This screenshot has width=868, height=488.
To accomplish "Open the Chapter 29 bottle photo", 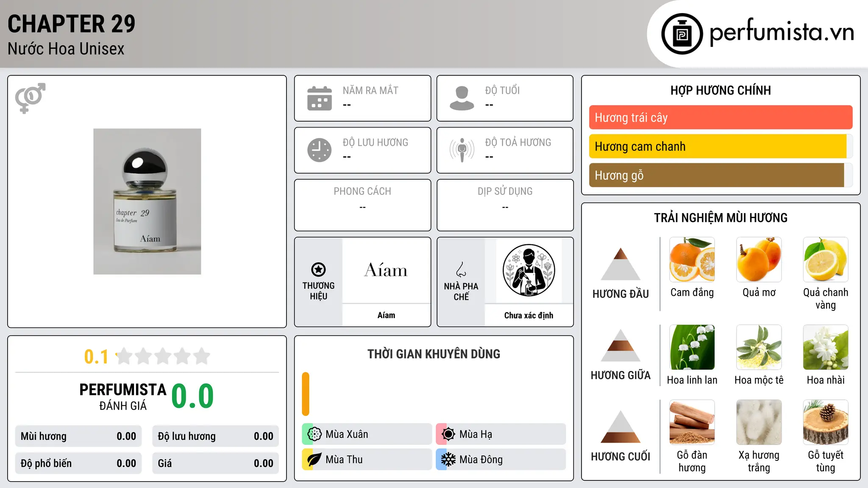I will point(147,202).
